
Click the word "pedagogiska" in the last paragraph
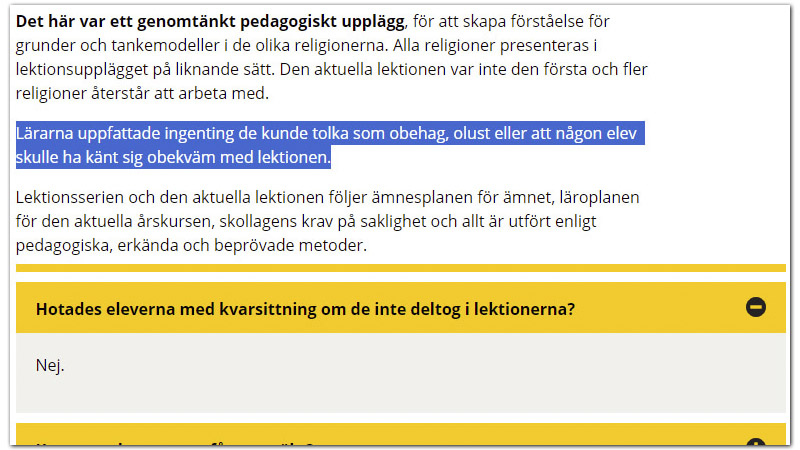point(62,245)
